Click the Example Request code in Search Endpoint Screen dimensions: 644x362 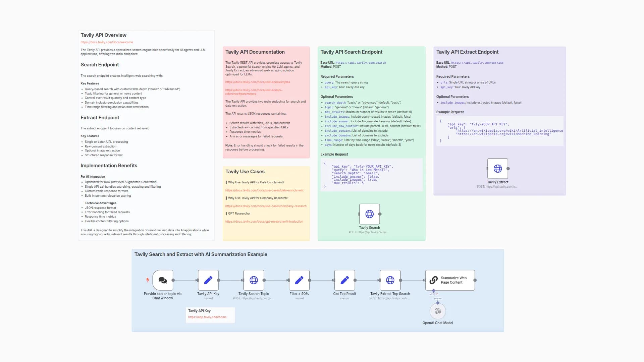[372, 175]
